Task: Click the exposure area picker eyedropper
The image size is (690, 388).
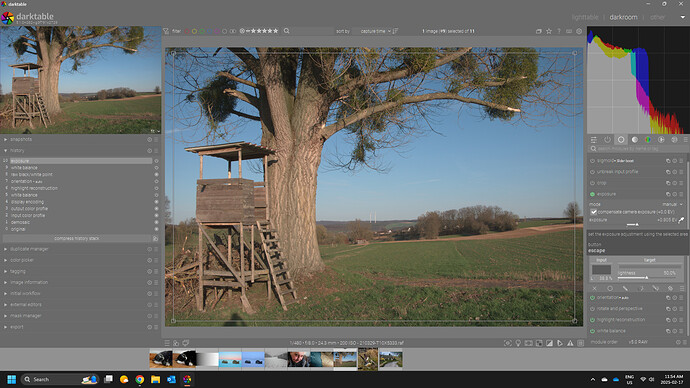Action: click(x=681, y=220)
